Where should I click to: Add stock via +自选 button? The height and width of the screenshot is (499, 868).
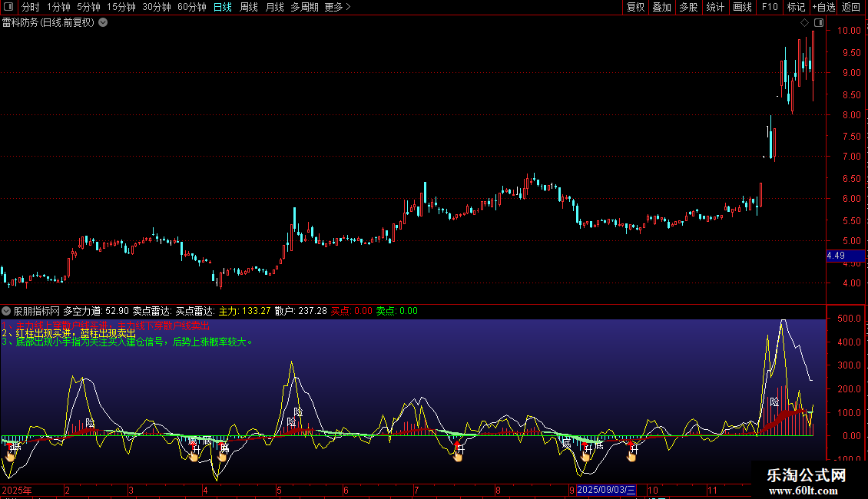pyautogui.click(x=823, y=7)
